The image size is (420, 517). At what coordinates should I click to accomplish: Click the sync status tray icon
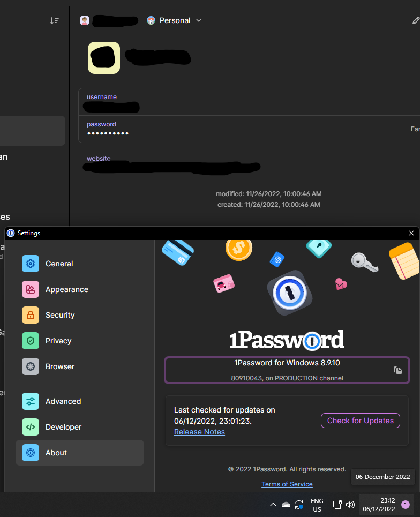299,505
